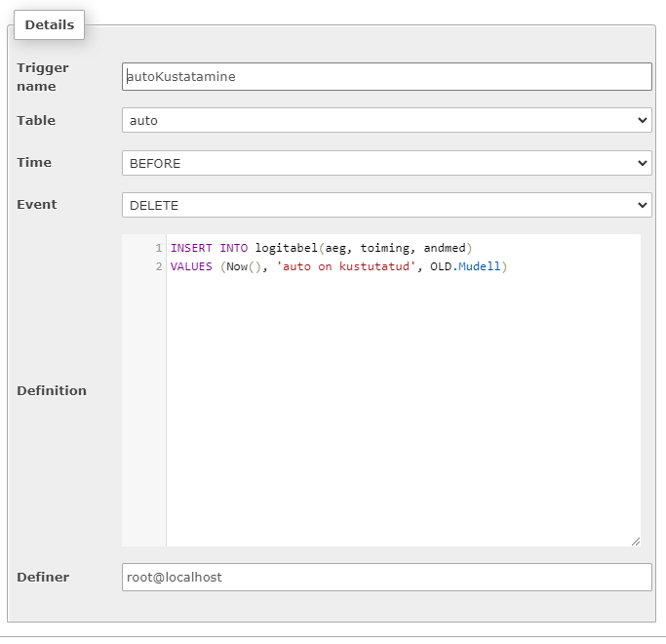Expand the Time dropdown set to BEFORE
Screen dimensions: 666x644
tap(386, 163)
